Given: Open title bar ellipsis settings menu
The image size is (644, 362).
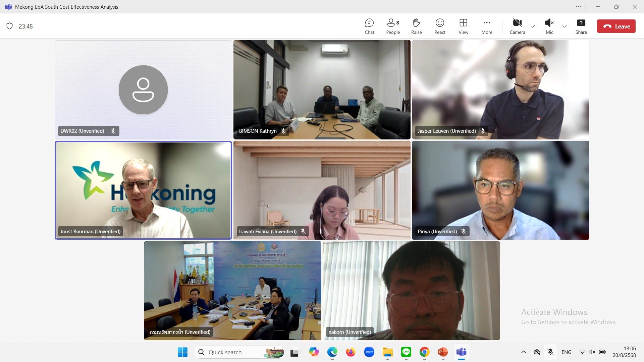Looking at the screenshot, I should click(x=579, y=7).
